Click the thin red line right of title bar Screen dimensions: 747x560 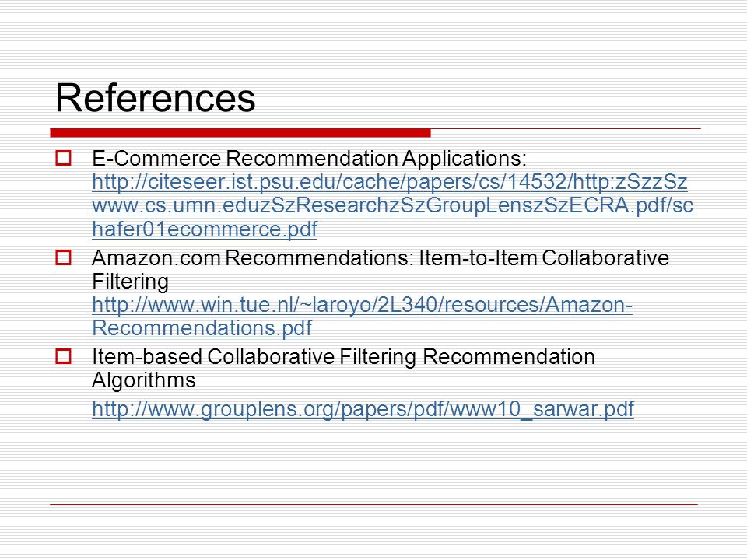(566, 128)
